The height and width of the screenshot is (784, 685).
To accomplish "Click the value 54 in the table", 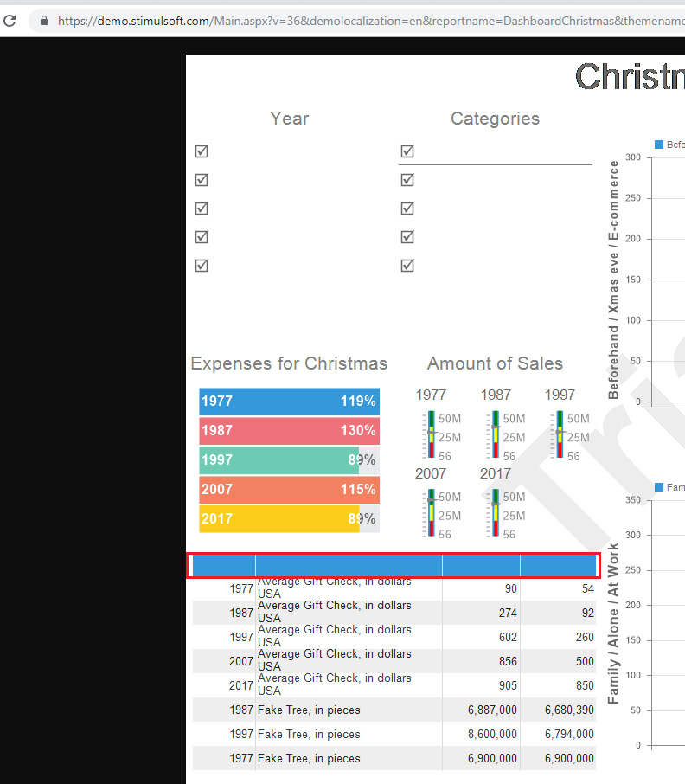I will [587, 588].
